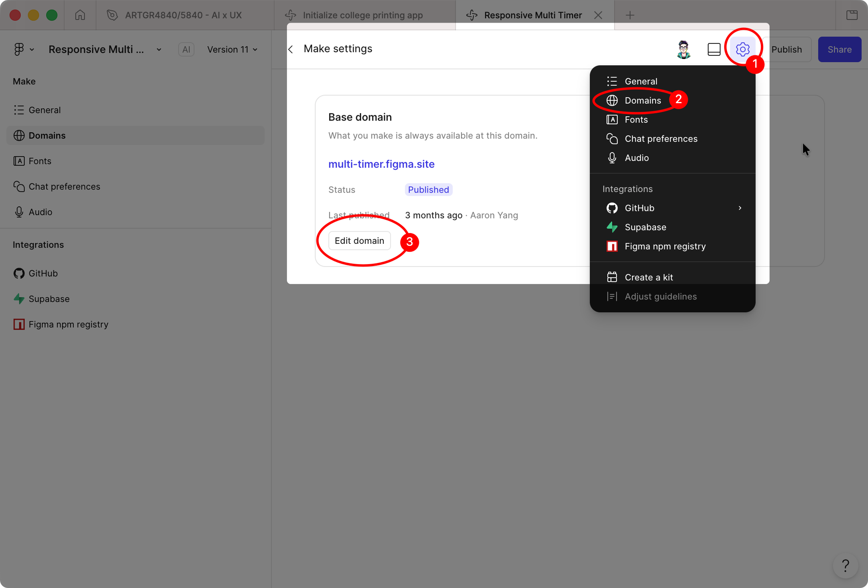868x588 pixels.
Task: Open GitHub integration in the left sidebar
Action: [x=136, y=273]
